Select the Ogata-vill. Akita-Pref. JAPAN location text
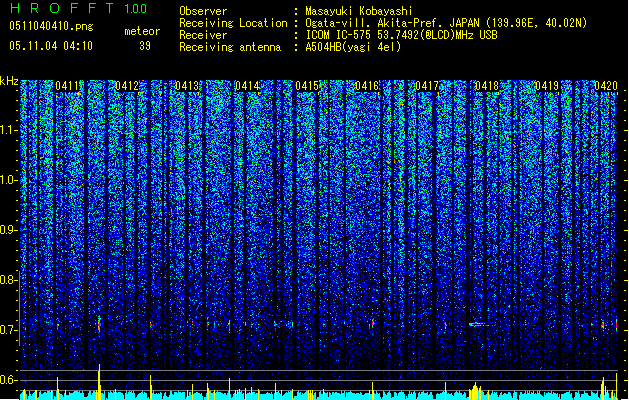 446,23
